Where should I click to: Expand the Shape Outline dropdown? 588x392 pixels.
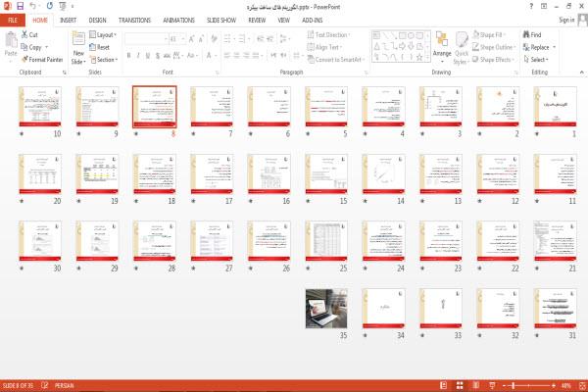494,47
